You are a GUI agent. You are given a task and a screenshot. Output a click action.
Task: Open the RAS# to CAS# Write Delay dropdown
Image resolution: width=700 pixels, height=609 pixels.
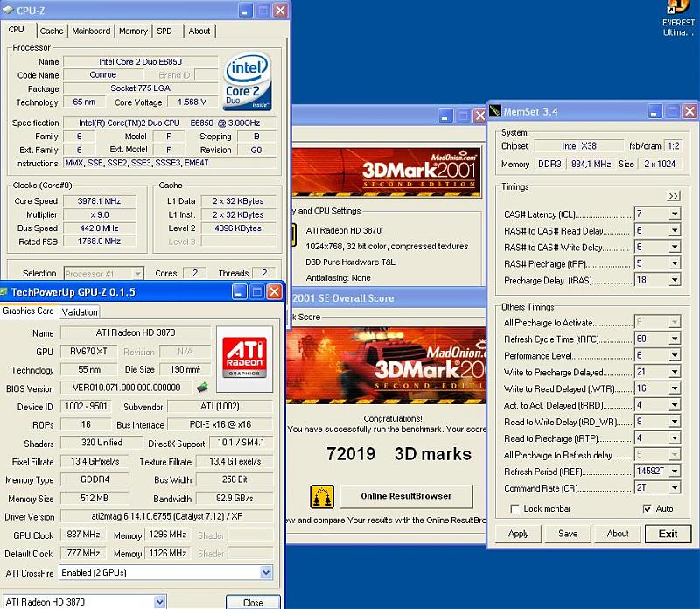[x=675, y=247]
